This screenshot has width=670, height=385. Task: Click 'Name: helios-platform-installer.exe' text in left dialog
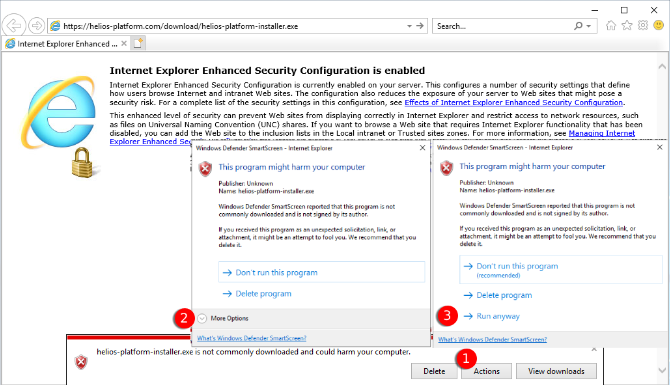(266, 191)
